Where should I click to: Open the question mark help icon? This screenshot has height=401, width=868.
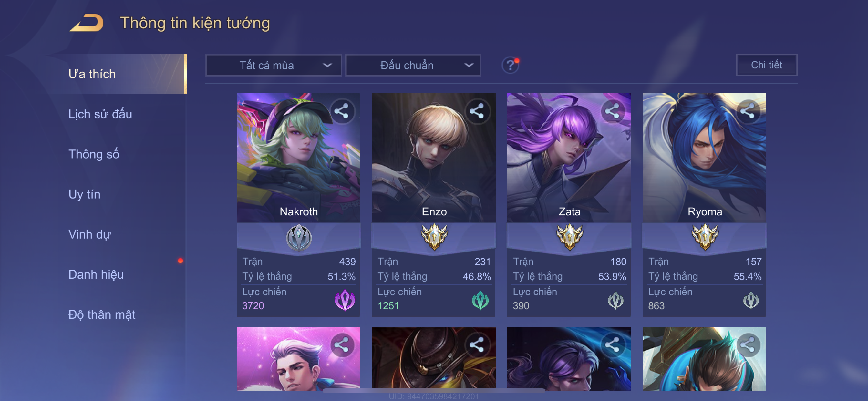pyautogui.click(x=511, y=65)
